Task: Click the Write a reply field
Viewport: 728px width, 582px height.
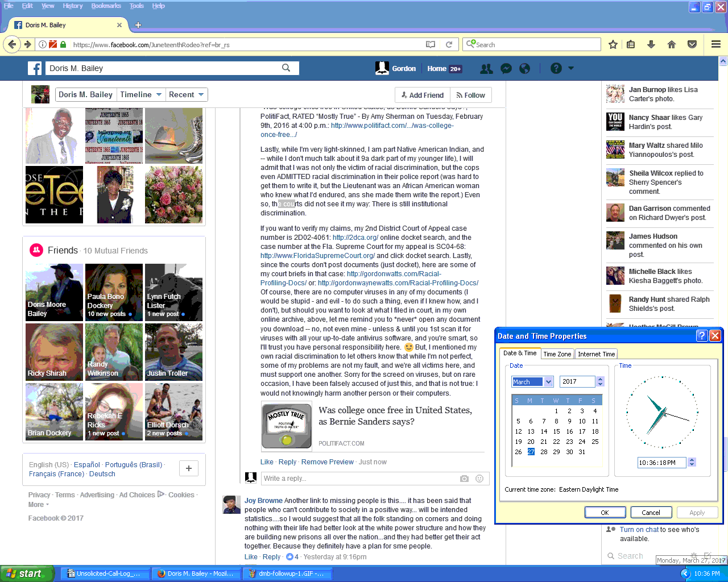Action: coord(358,479)
